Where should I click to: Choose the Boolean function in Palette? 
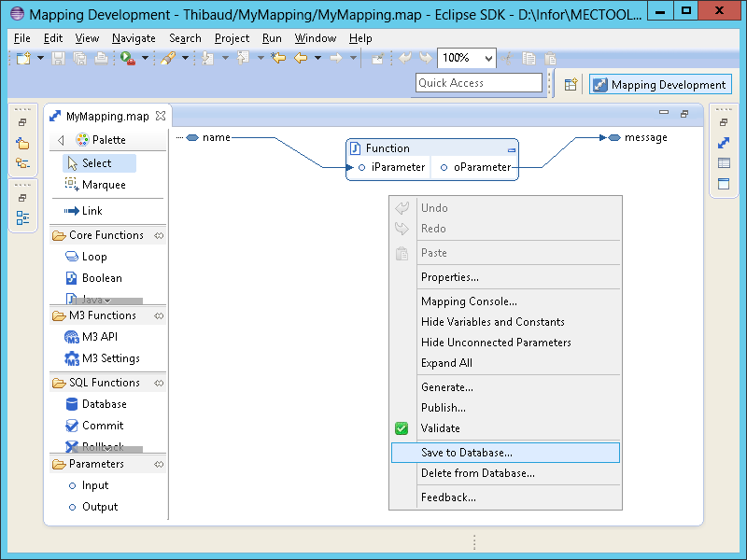coord(101,278)
